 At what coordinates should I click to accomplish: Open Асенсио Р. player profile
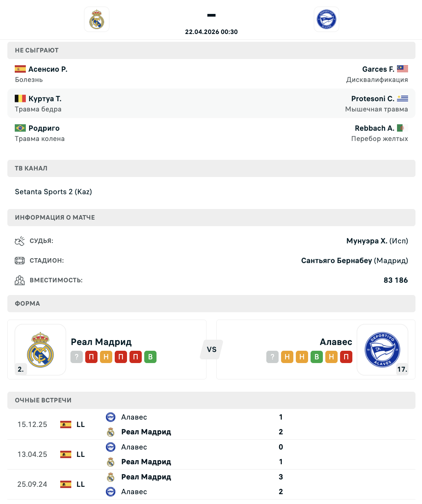48,69
